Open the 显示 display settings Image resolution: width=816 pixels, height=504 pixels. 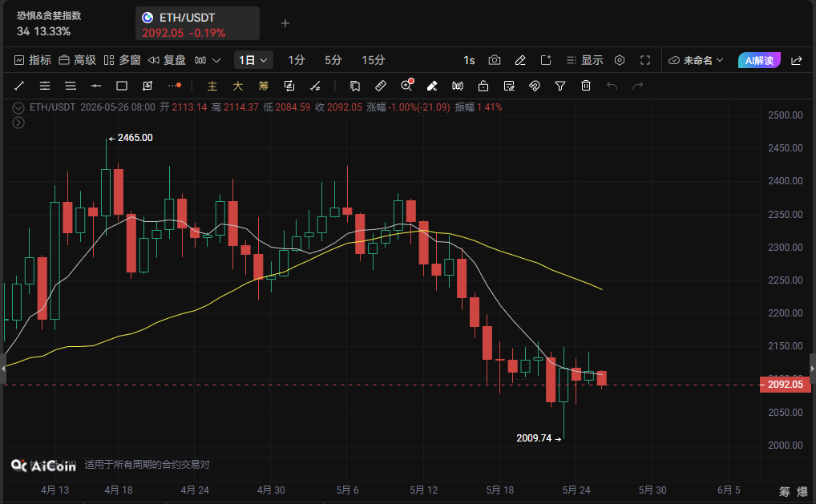585,60
